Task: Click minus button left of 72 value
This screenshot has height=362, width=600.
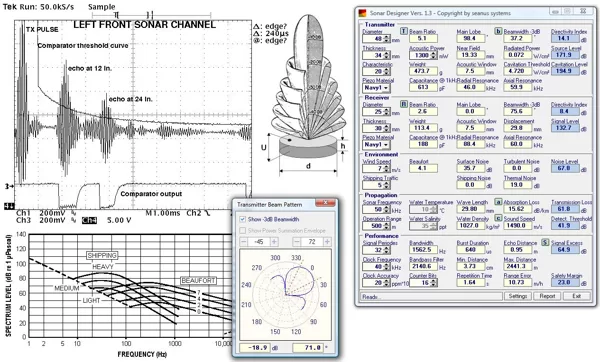Action: (297, 242)
